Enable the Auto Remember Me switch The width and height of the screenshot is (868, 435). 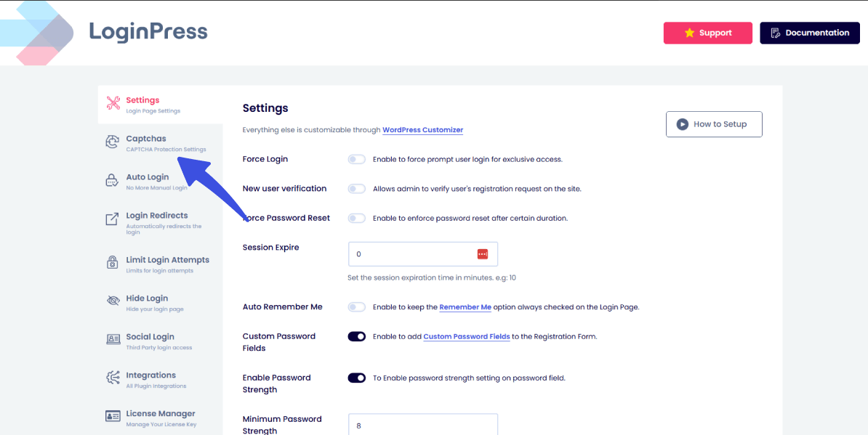pos(357,306)
